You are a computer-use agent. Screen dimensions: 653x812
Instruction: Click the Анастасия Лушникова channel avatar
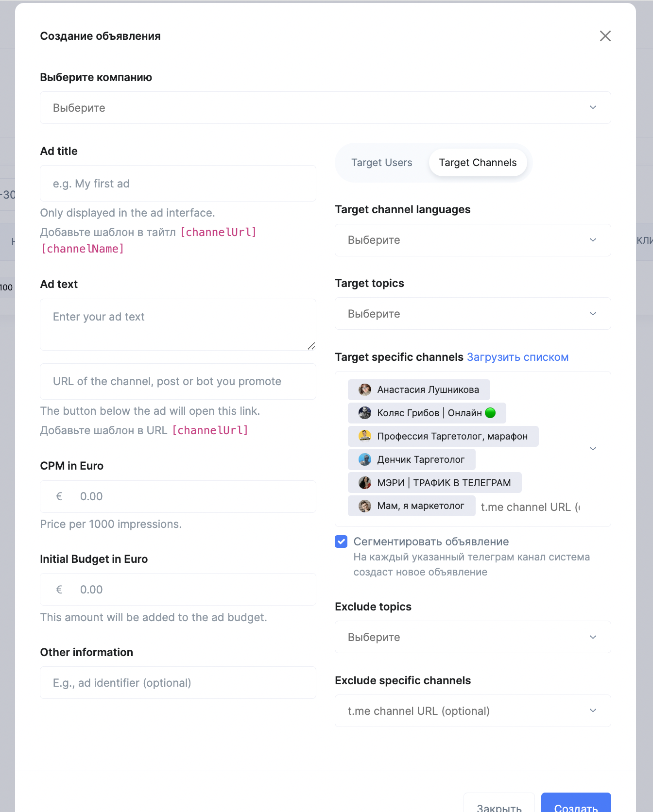click(364, 389)
